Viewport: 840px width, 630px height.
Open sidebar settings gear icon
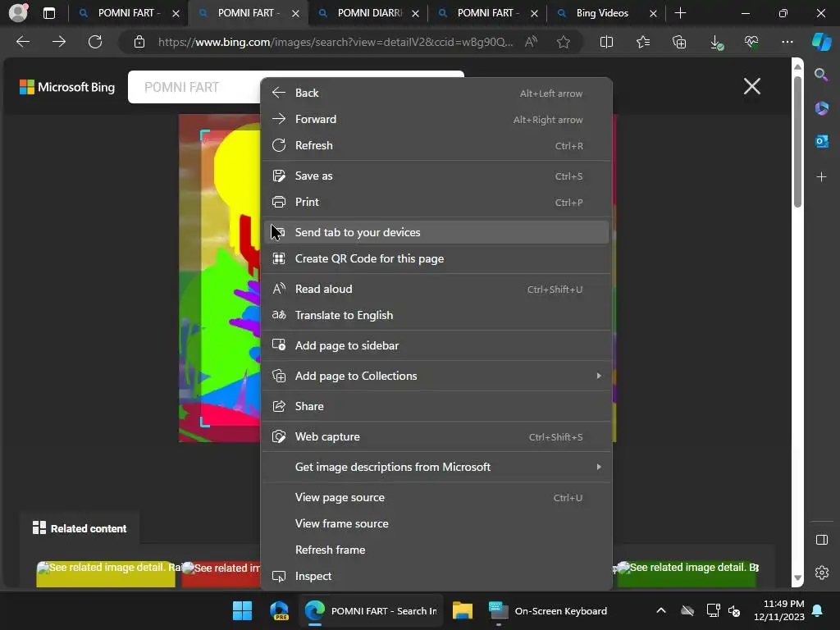tap(822, 573)
